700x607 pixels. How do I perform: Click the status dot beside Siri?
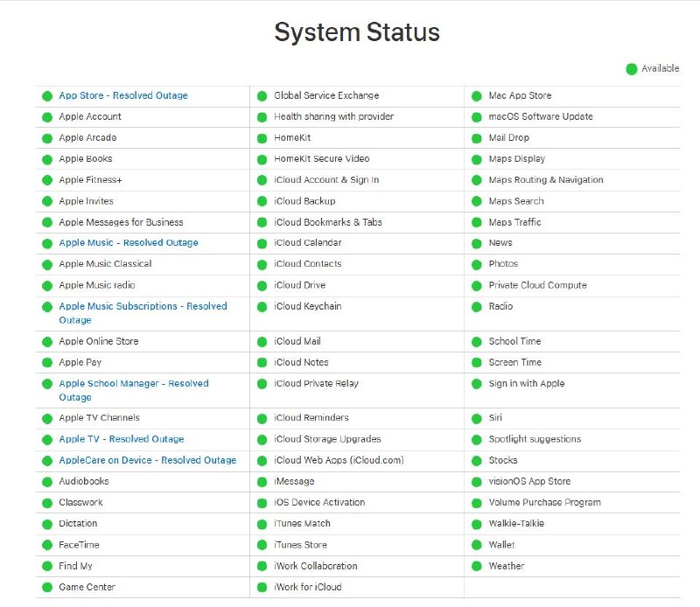pyautogui.click(x=477, y=419)
